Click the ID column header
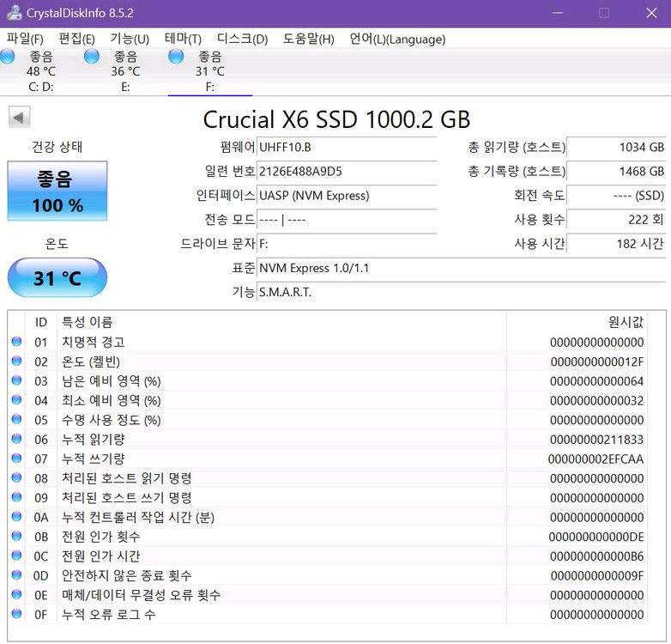Screen dimensions: 671x644 [x=41, y=322]
